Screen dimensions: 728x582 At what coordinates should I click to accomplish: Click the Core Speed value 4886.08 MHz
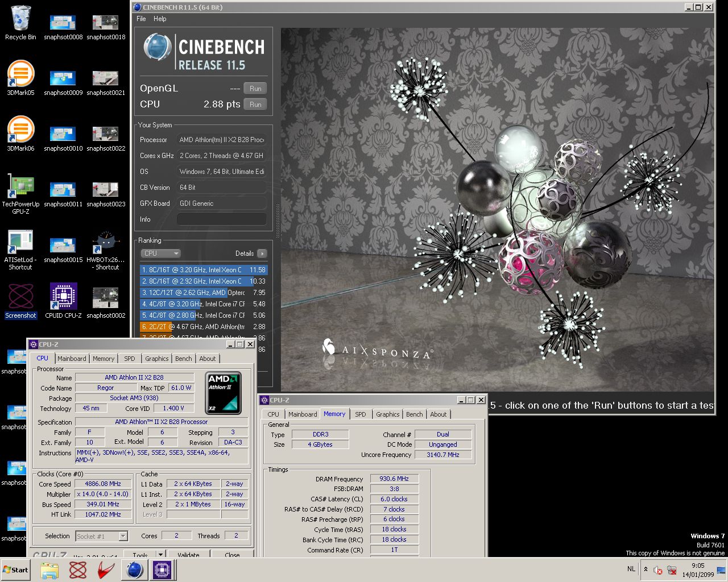coord(104,484)
